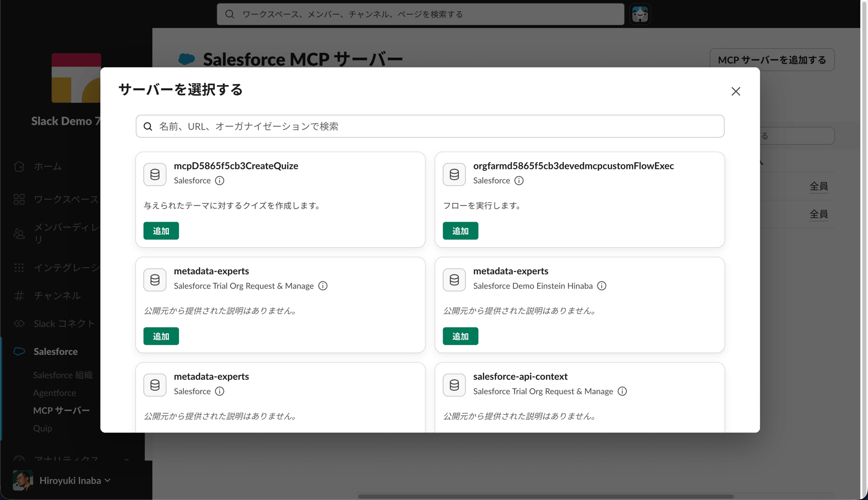Click database icon of mcpD5865f5cb3CreateQuize card
Screen dimensions: 868x500
(155, 174)
